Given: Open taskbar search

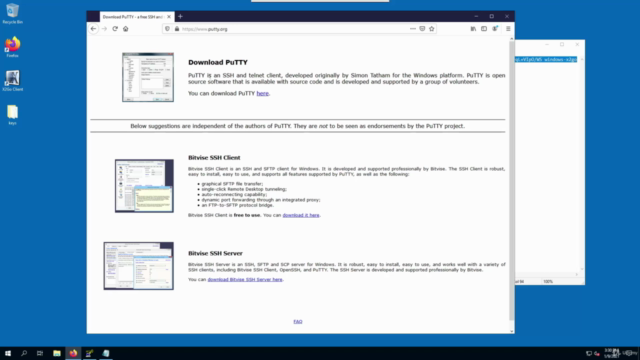Looking at the screenshot, I should click(24, 353).
